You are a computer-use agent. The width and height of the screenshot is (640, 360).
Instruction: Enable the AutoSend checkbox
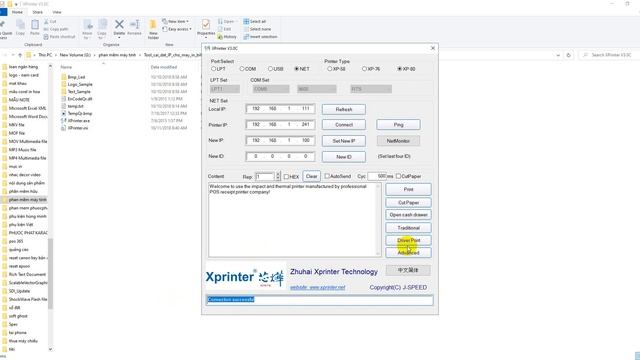coord(327,176)
